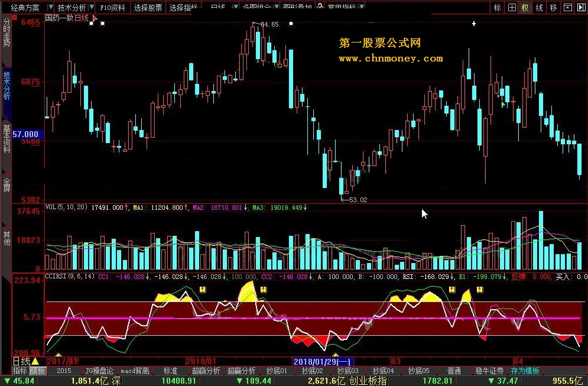Click the 选择指标 toolbar button
This screenshot has height=386, width=588.
pos(183,8)
